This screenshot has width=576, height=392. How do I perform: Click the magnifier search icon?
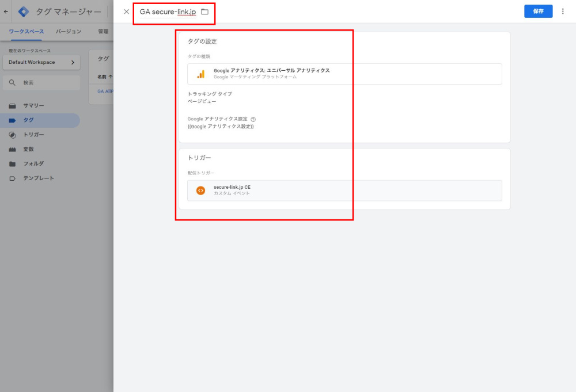point(12,82)
